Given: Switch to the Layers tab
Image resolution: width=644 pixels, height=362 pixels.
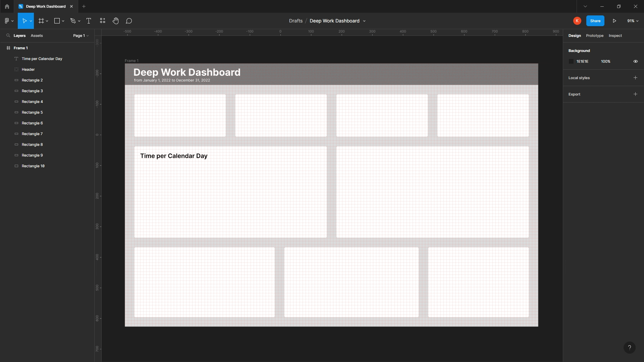Looking at the screenshot, I should click(19, 36).
